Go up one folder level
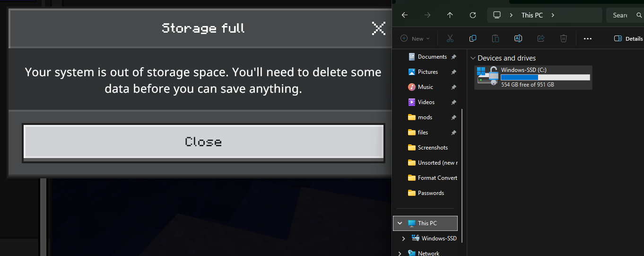This screenshot has height=256, width=644. click(450, 15)
